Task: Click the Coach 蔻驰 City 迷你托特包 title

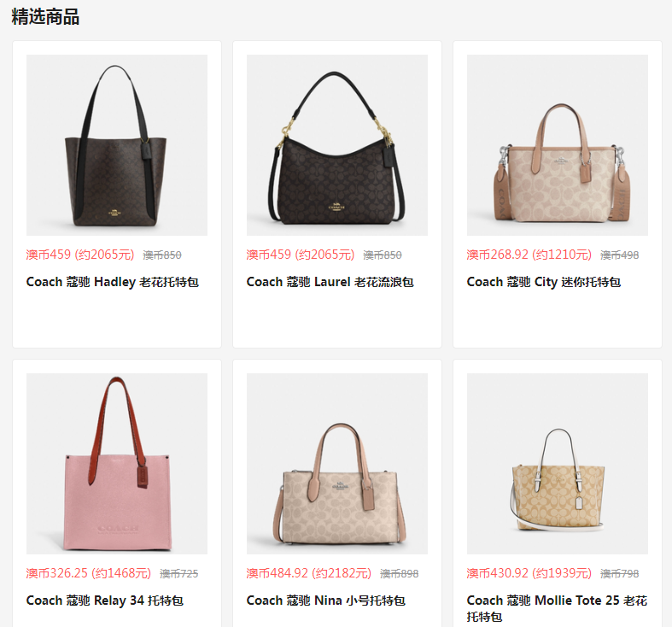Action: coord(543,282)
